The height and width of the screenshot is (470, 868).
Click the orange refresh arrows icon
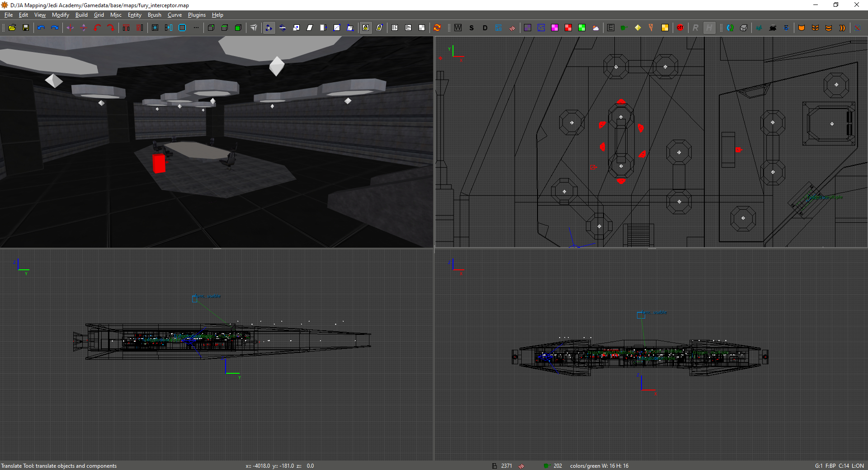click(x=437, y=28)
